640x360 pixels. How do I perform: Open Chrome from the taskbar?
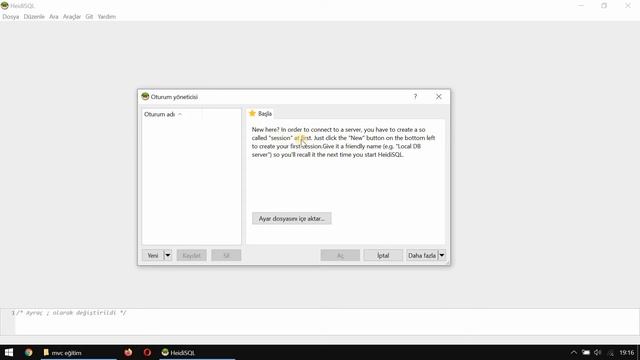pyautogui.click(x=28, y=352)
